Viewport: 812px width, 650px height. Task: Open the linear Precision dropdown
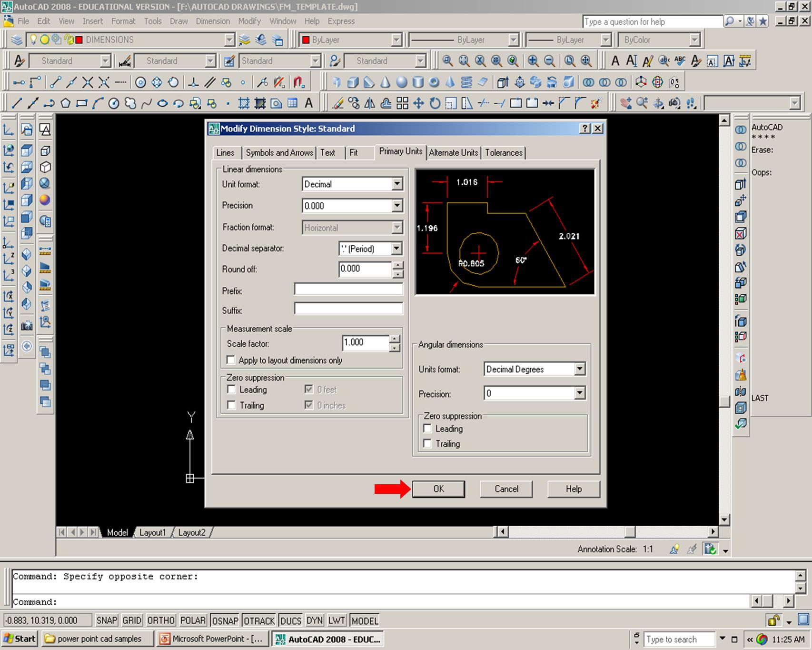pos(397,206)
